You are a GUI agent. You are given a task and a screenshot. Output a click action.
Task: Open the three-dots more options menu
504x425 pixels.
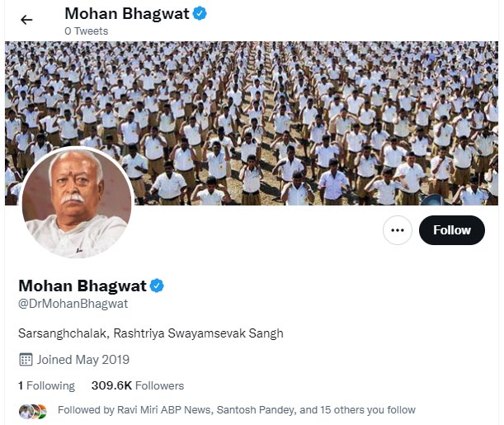[398, 230]
